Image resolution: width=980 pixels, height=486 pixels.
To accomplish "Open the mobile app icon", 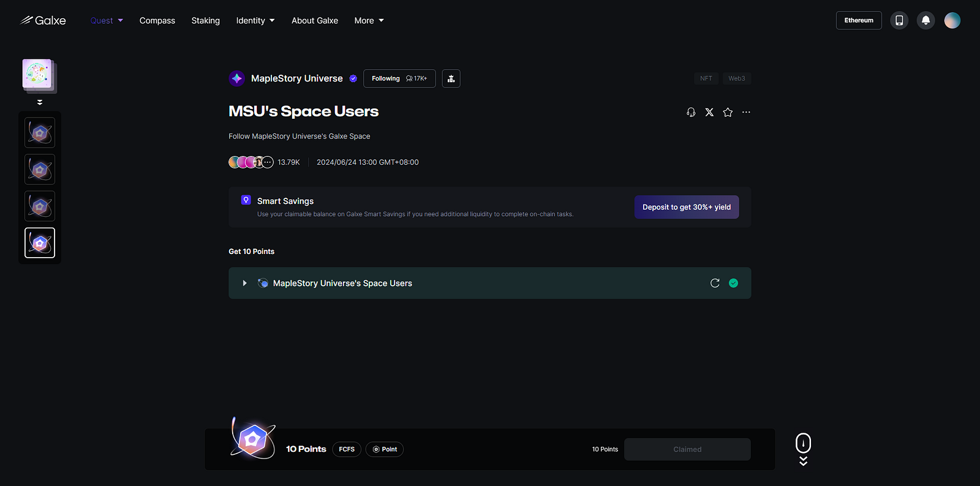I will point(899,20).
